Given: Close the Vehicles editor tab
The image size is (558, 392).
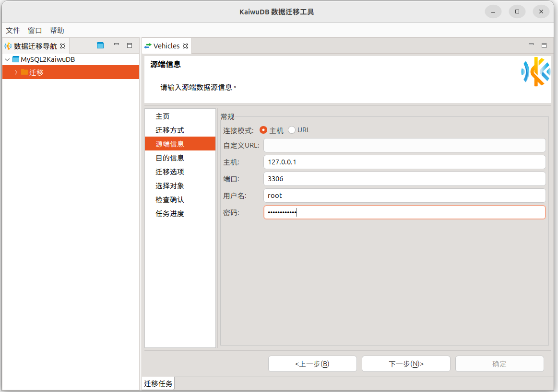Looking at the screenshot, I should 185,46.
